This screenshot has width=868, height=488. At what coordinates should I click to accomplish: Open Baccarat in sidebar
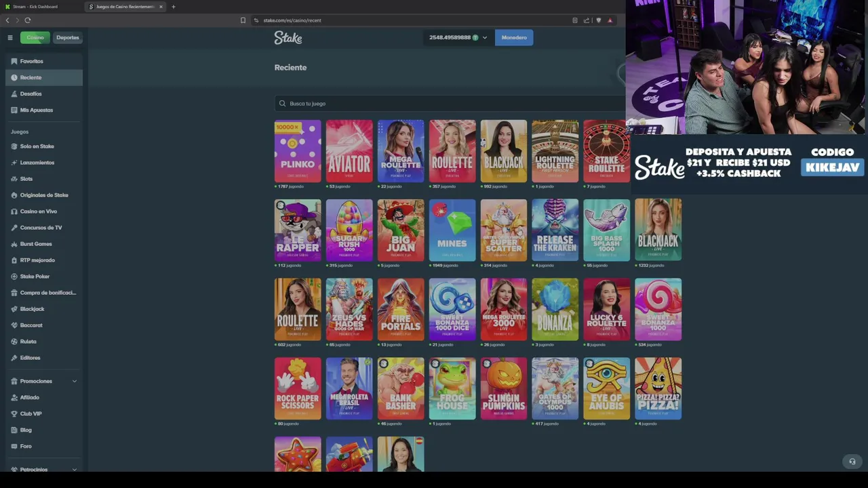[44, 325]
